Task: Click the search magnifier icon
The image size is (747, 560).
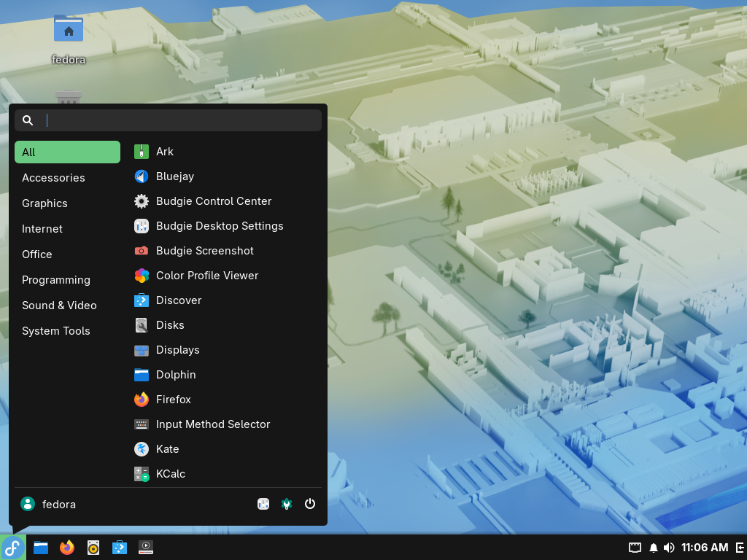Action: [x=28, y=120]
